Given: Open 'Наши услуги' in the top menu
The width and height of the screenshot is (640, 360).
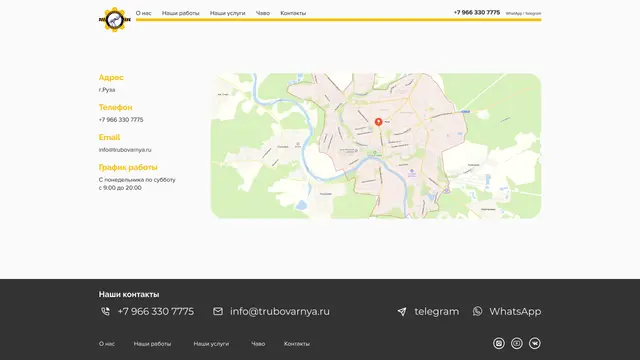Looking at the screenshot, I should point(227,13).
